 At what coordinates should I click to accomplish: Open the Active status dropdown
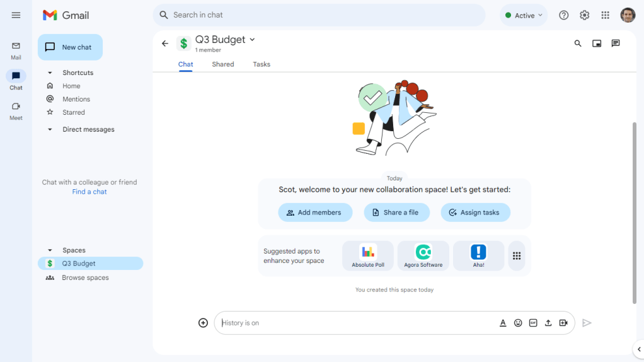click(524, 15)
